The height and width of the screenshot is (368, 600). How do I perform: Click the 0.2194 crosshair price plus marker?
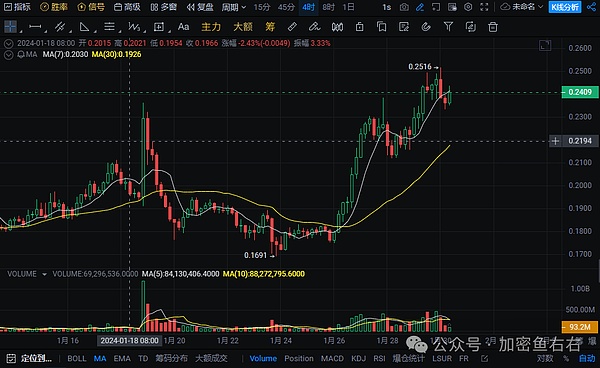click(x=555, y=141)
